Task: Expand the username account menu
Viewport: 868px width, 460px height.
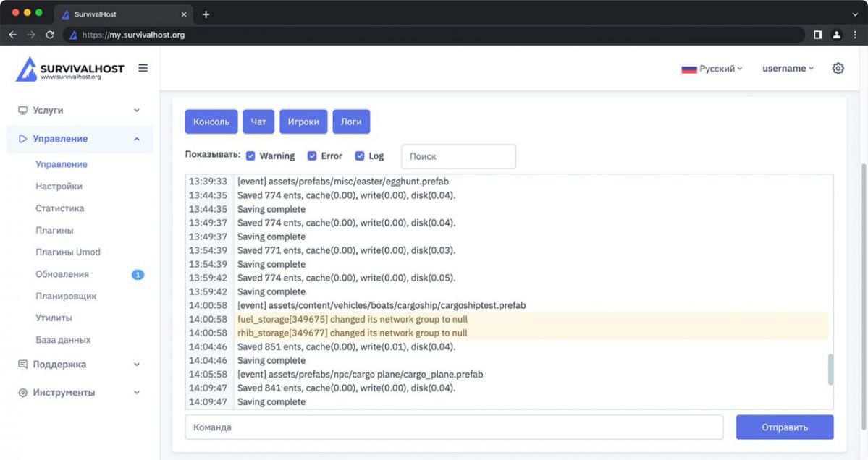Action: click(x=788, y=69)
